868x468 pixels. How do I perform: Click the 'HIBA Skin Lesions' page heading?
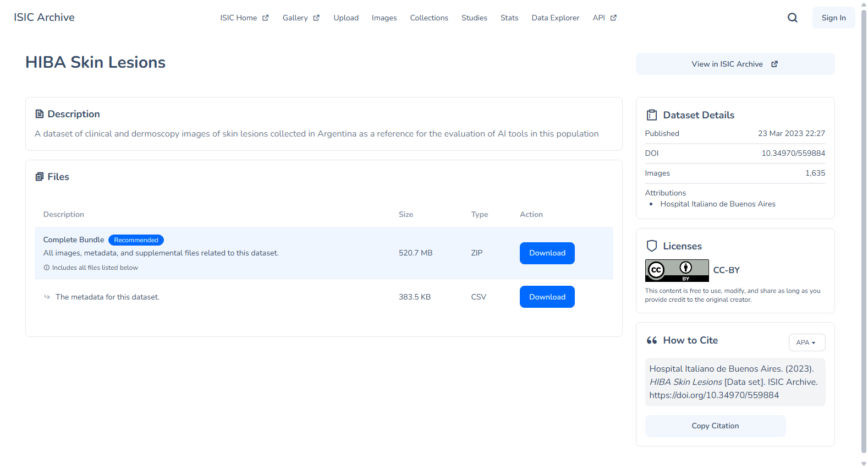[x=95, y=62]
